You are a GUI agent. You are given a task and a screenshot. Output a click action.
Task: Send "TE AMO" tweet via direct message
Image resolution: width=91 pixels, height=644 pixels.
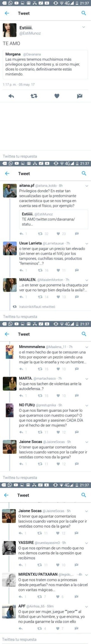click(x=80, y=96)
